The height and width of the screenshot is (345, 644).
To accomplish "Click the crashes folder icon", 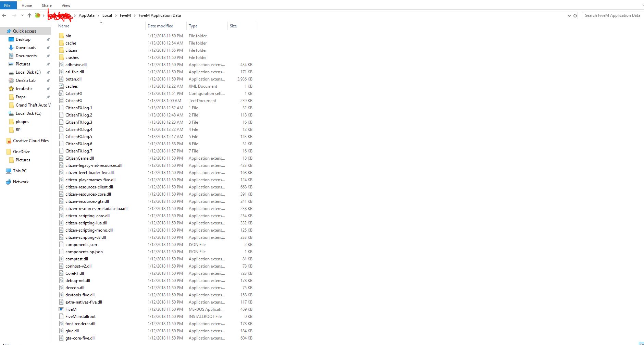I will click(x=61, y=57).
